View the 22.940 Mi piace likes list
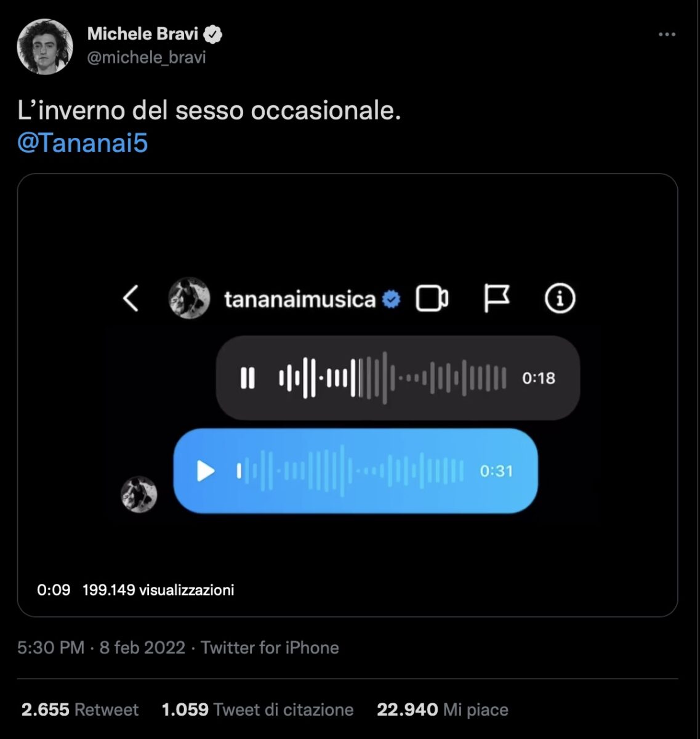 click(442, 709)
